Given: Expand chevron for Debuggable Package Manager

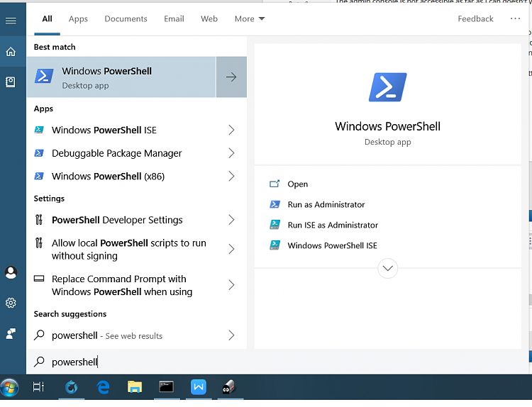Looking at the screenshot, I should (231, 153).
